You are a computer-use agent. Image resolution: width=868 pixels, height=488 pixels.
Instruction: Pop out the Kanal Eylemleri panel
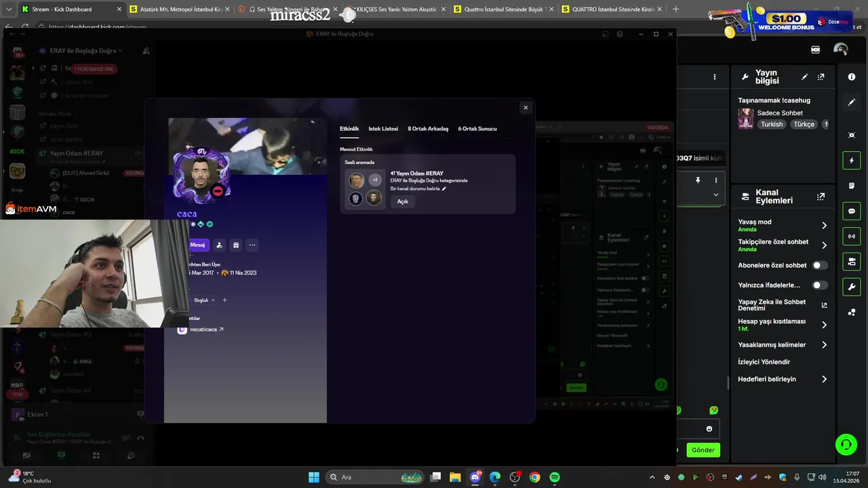[821, 197]
